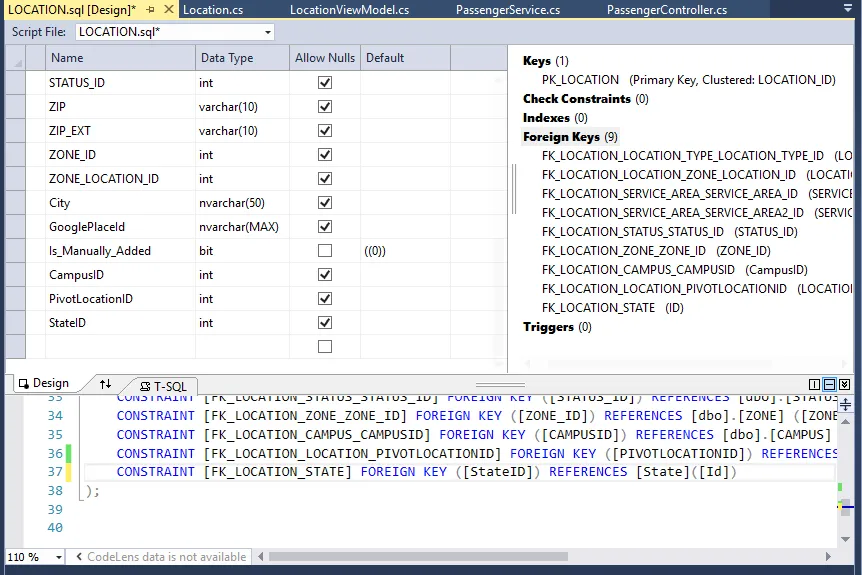Uncheck Allow Nulls for STATUS_ID
862x575 pixels.
pyautogui.click(x=325, y=83)
